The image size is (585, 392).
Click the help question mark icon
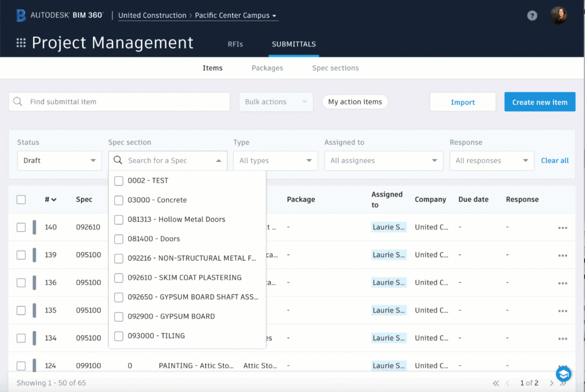coord(532,15)
